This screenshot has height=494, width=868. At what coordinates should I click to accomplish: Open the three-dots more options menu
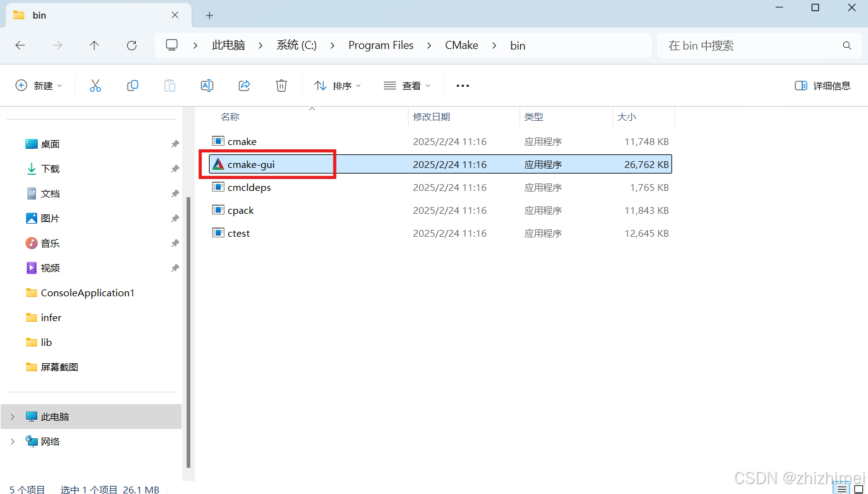[x=463, y=86]
